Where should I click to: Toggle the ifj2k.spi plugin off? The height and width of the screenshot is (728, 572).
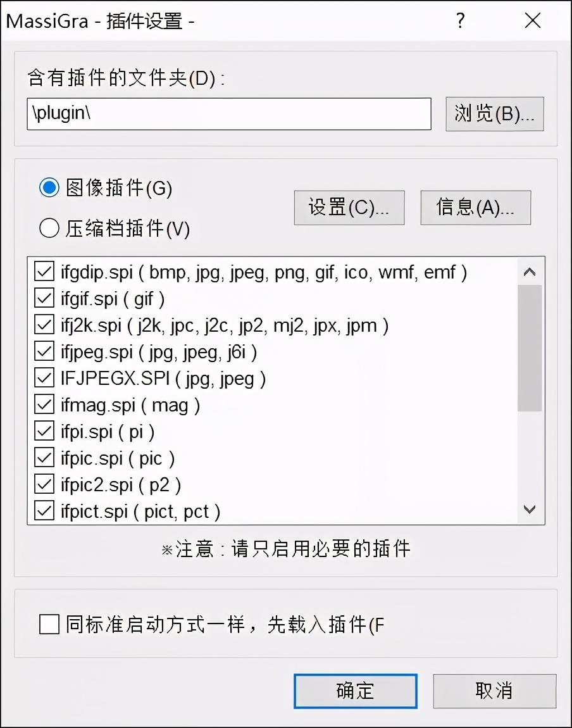point(43,325)
